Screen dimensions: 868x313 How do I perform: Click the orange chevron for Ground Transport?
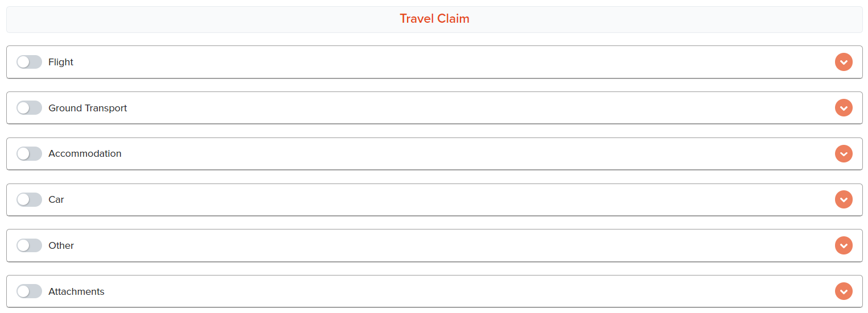pos(844,107)
